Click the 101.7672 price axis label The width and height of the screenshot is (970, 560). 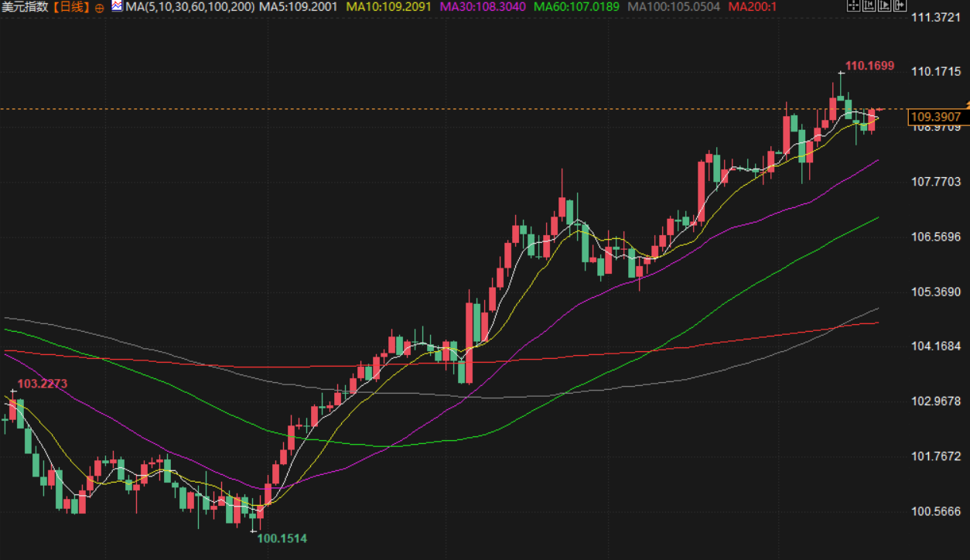936,456
